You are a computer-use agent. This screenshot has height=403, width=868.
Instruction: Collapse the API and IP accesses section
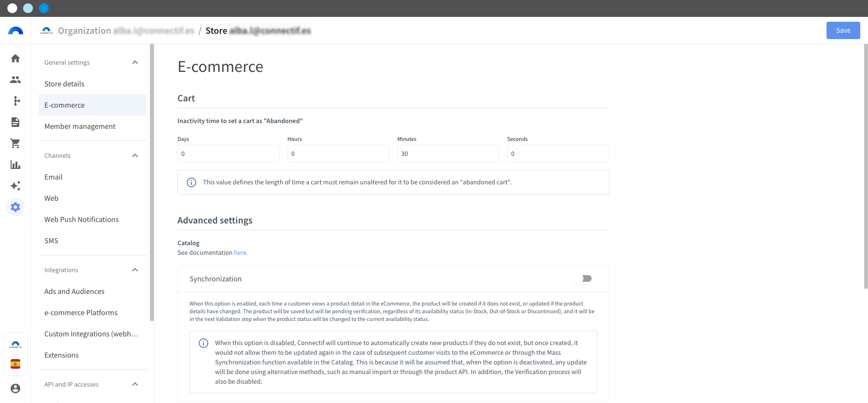(x=135, y=384)
